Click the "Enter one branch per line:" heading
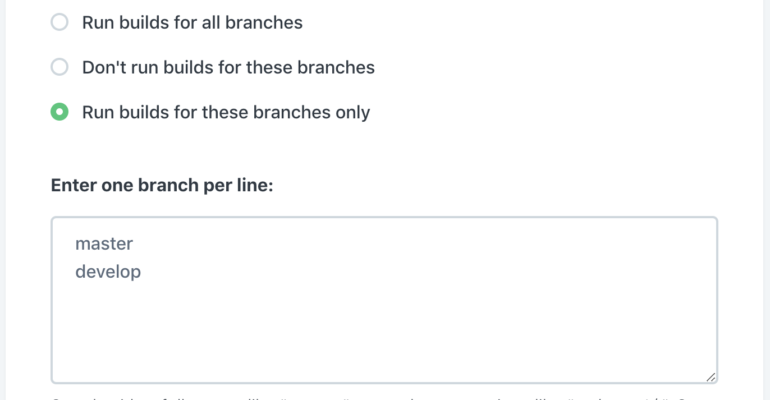Screen dimensions: 770x400 click(162, 185)
